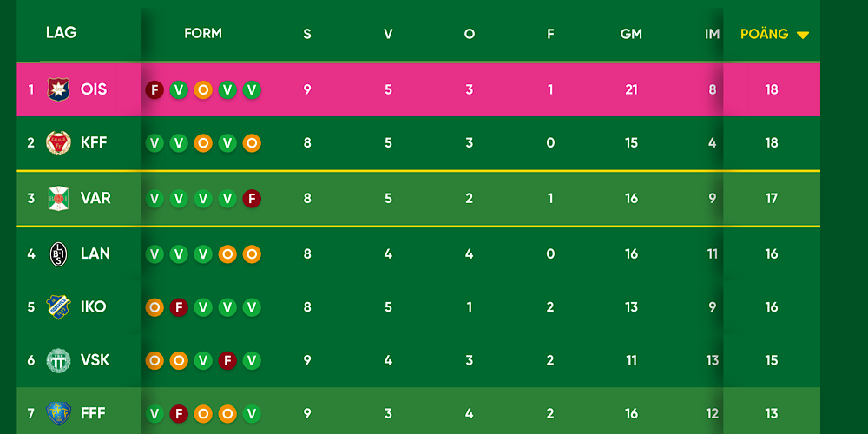Screen dimensions: 868x434
Task: Click the IKO team badge
Action: [58, 307]
